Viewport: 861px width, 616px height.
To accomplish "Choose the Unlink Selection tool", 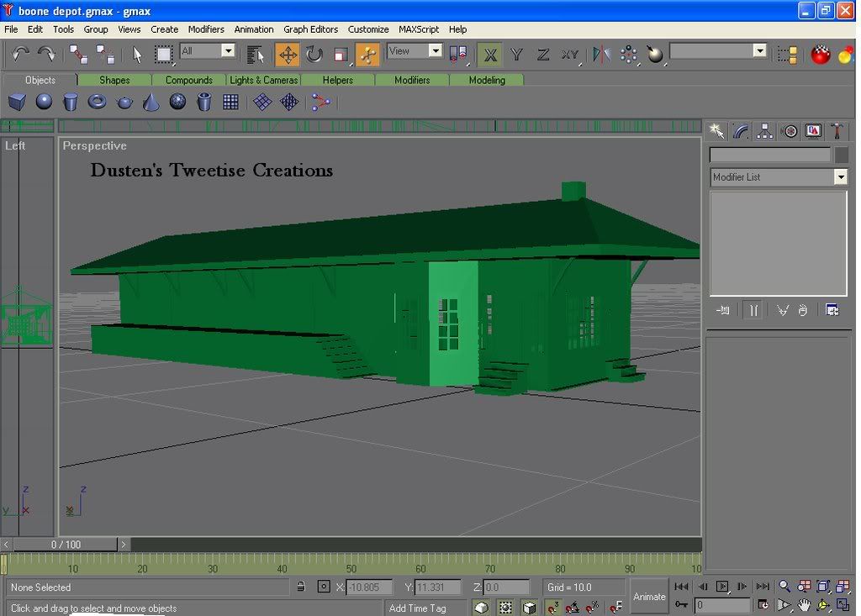I will click(x=104, y=55).
